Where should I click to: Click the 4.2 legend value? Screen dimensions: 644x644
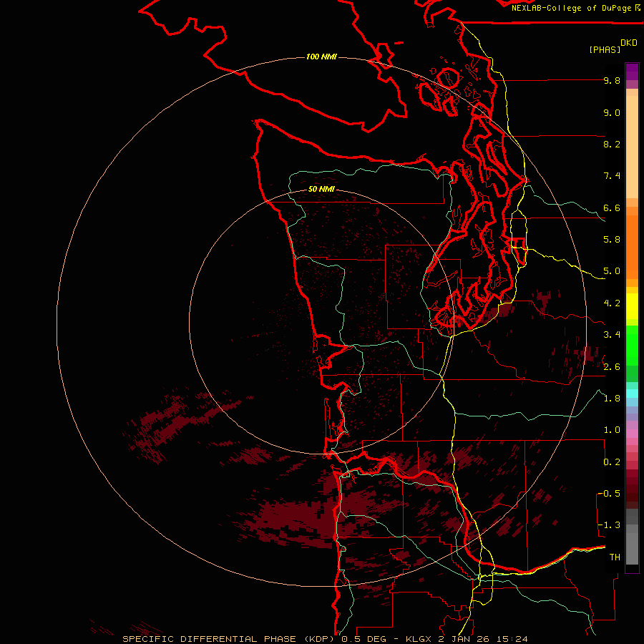point(612,303)
